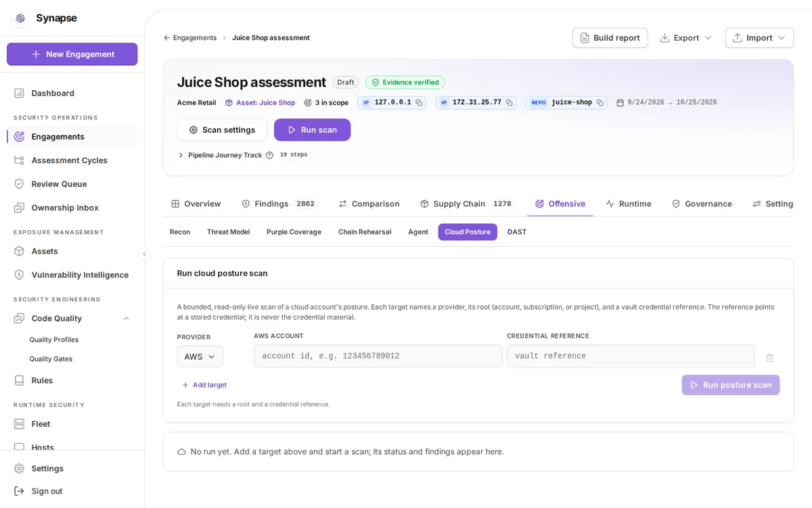Image resolution: width=812 pixels, height=508 pixels.
Task: Click the Vulnerability Intelligence shield icon
Action: [x=19, y=274]
